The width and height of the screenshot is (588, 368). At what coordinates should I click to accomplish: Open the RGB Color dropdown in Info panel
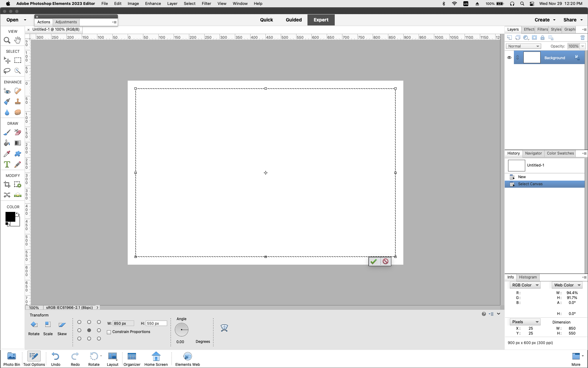pyautogui.click(x=525, y=285)
